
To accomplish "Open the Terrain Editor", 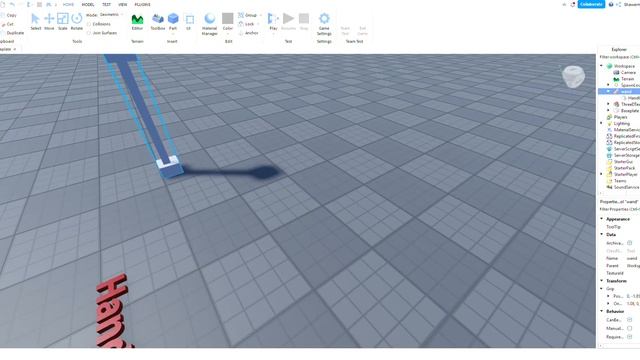I will pos(137,21).
